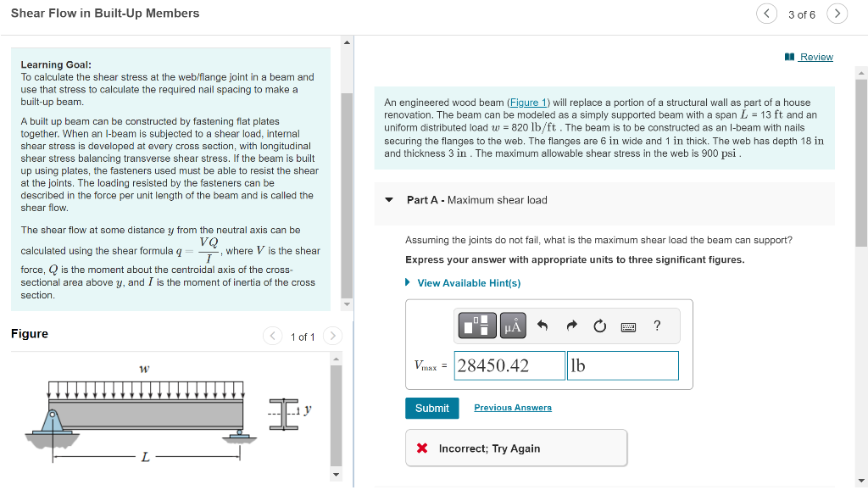Submit the answer for Part A
This screenshot has width=868, height=490.
click(431, 408)
